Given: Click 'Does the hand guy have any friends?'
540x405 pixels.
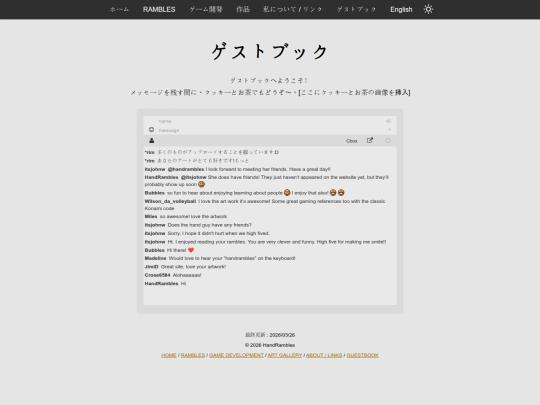Looking at the screenshot, I should click(x=209, y=225).
